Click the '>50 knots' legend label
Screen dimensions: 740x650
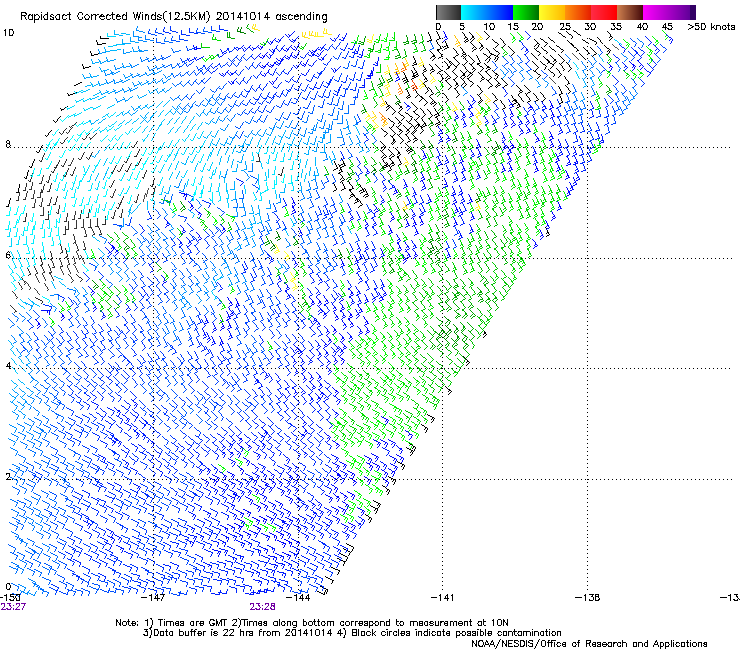coord(712,27)
